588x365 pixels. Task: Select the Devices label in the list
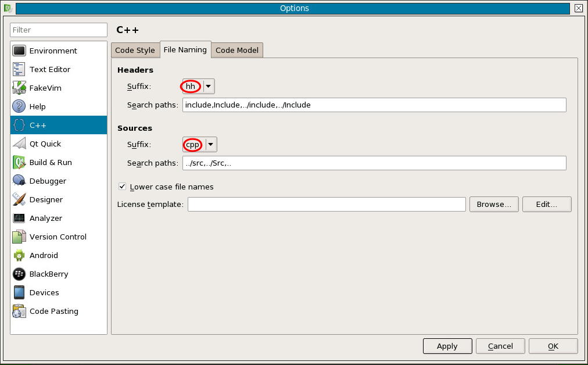pyautogui.click(x=44, y=292)
